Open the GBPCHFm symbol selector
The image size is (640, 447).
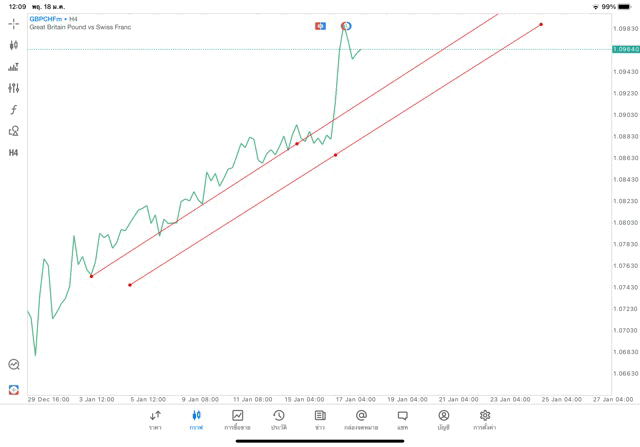click(46, 18)
